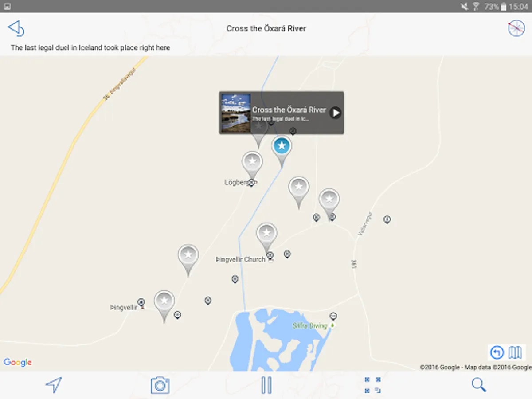Open the Öxará River photo thumbnail
Screen dimensions: 532x399
click(x=236, y=113)
